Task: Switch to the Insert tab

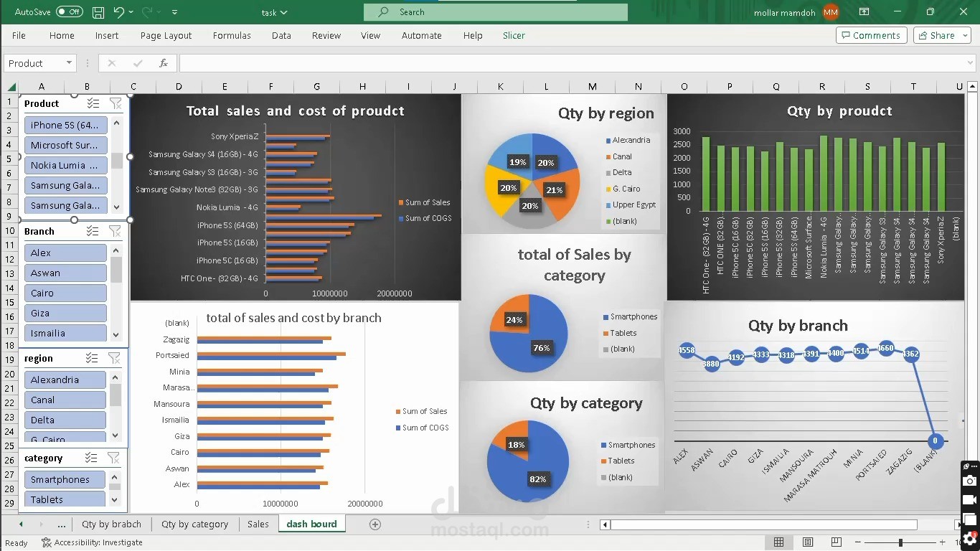Action: (107, 35)
